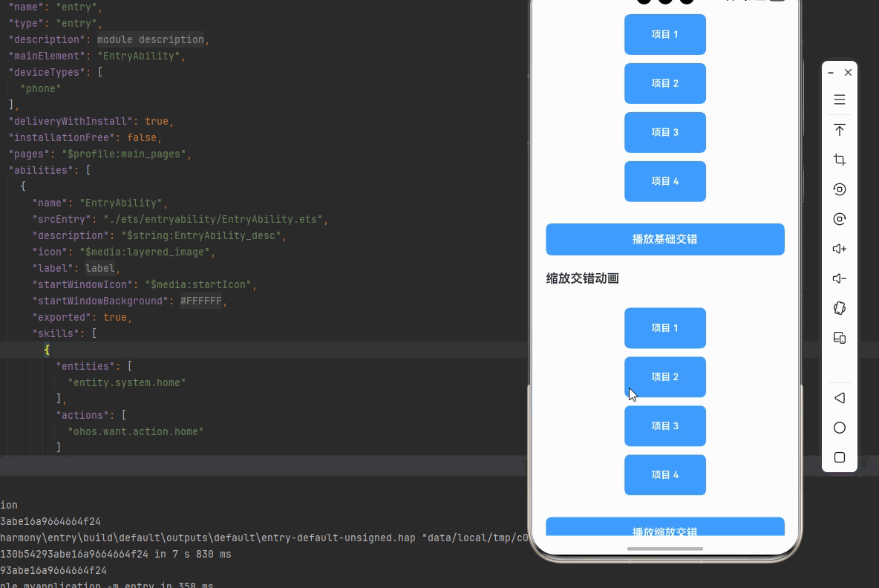Click the "label" key line

pos(76,268)
